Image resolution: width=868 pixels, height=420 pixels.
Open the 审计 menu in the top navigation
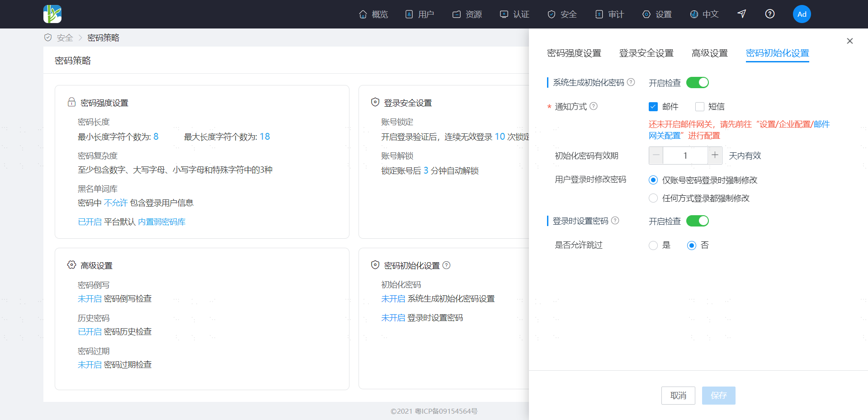tap(609, 14)
